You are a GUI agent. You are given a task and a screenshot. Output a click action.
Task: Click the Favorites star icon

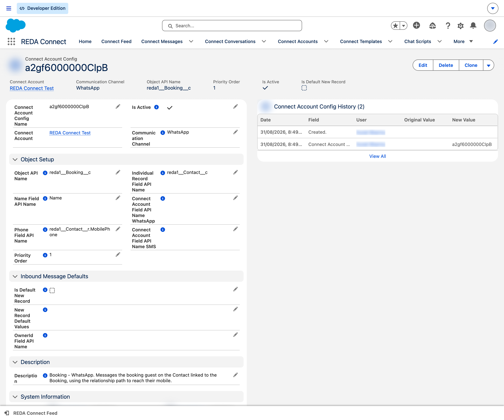click(x=395, y=26)
